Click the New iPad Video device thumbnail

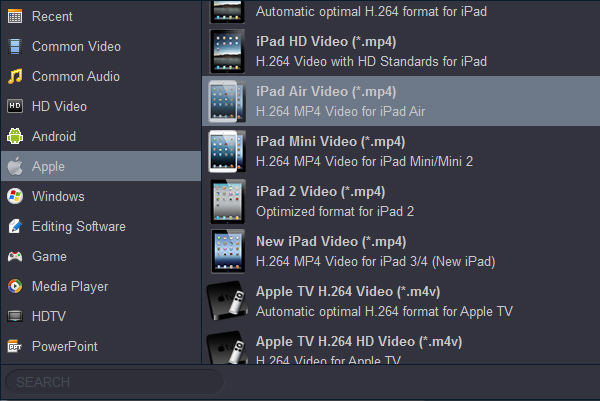tap(228, 251)
